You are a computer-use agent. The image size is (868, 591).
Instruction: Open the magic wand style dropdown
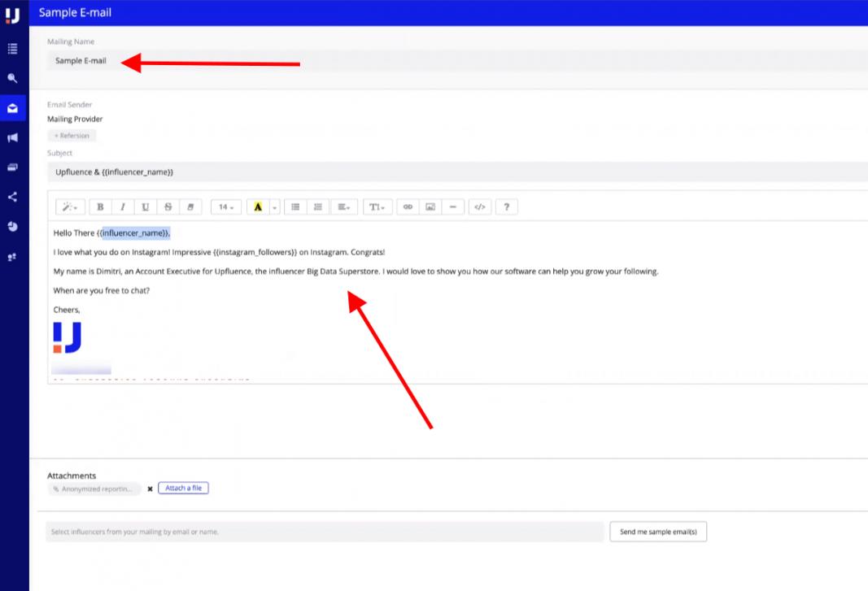69,207
